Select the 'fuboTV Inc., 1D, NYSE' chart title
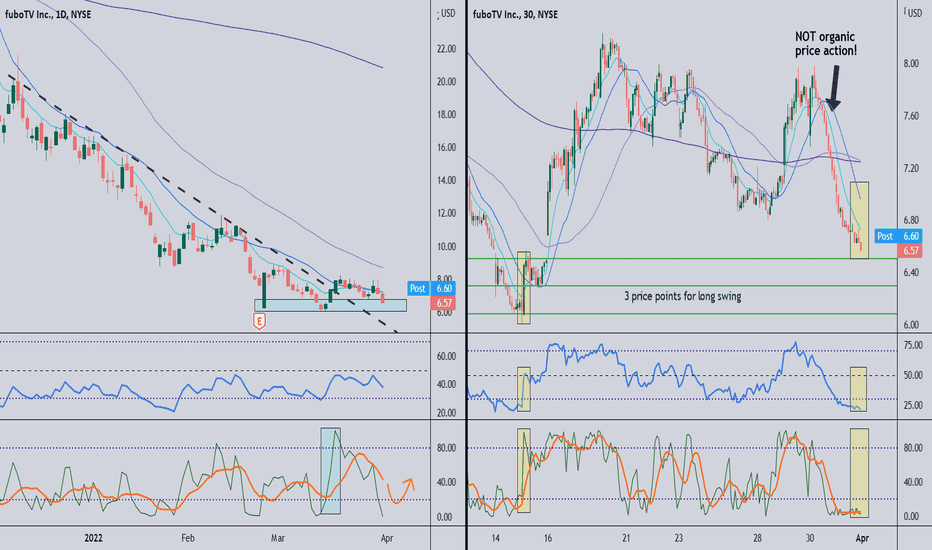 [x=48, y=14]
